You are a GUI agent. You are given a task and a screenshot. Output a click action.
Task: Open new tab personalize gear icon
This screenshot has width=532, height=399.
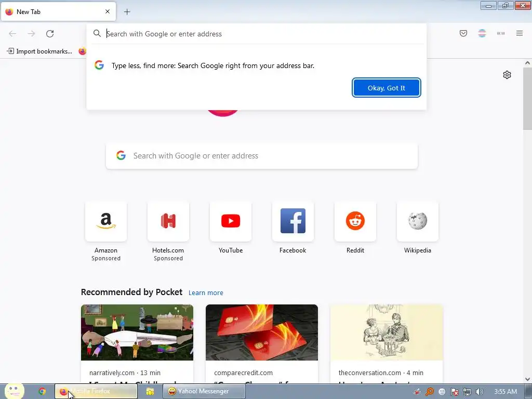pyautogui.click(x=507, y=75)
